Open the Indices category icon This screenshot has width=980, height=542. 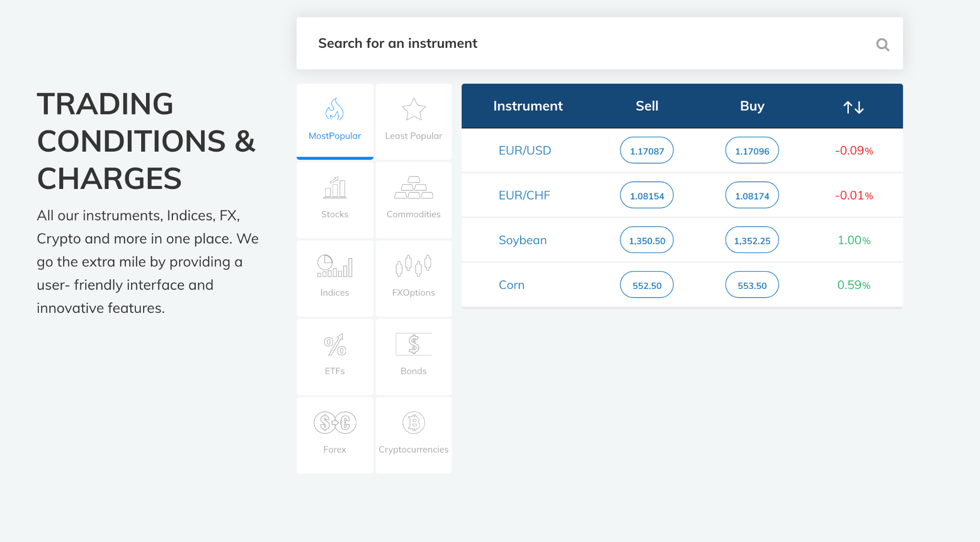[x=334, y=266]
